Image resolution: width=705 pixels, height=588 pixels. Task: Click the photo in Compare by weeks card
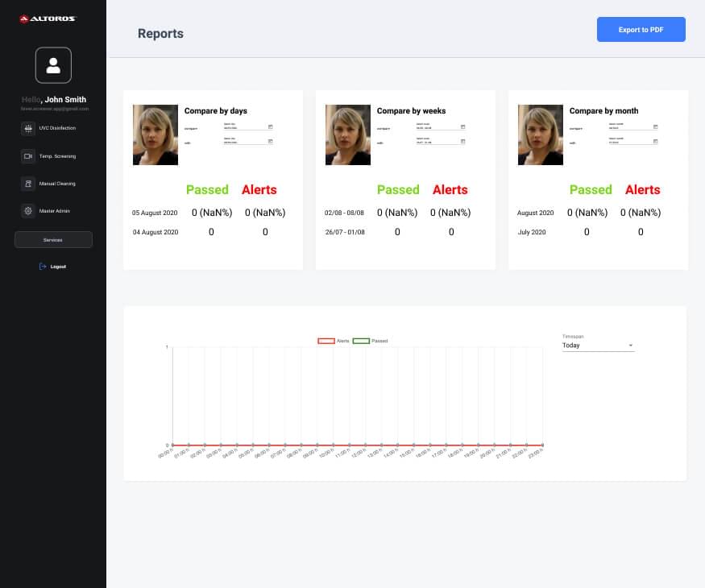tap(348, 135)
